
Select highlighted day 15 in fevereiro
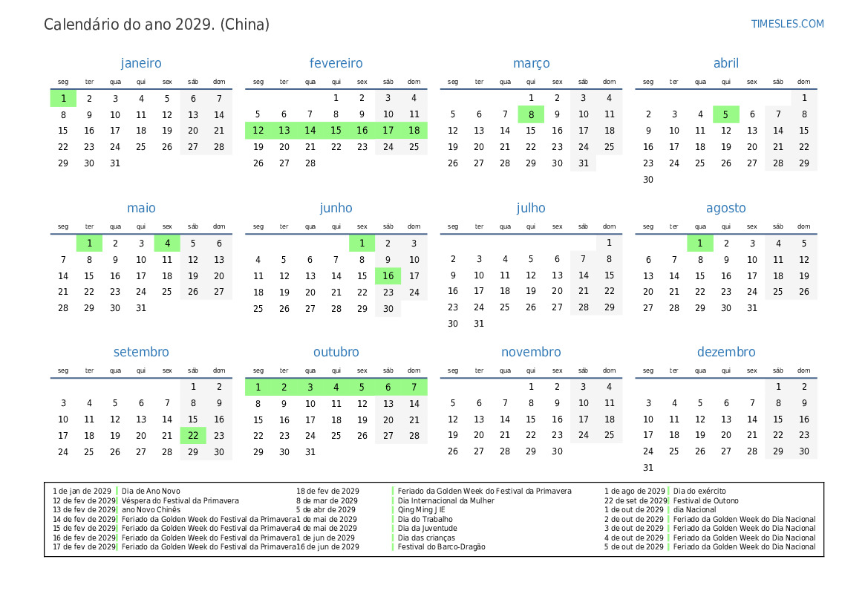point(336,131)
